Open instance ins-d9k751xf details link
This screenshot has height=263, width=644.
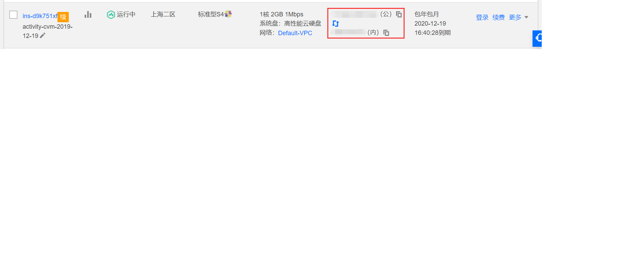(x=40, y=16)
